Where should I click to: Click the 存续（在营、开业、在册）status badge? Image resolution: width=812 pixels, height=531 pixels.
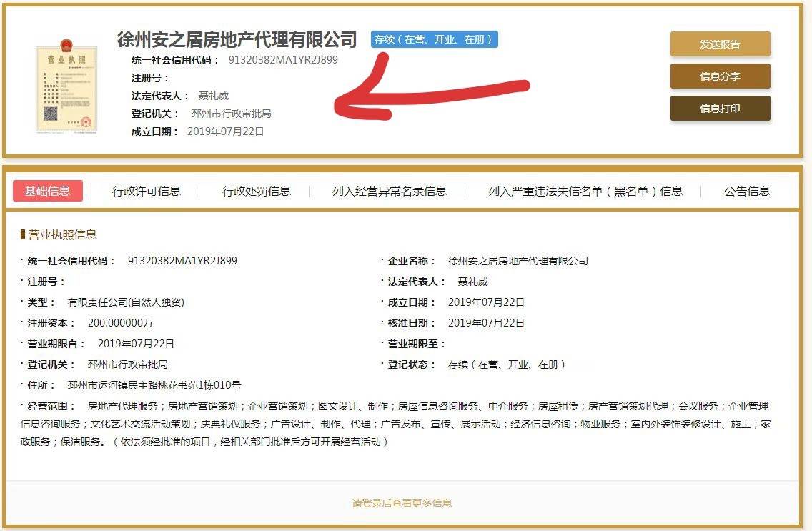pyautogui.click(x=434, y=39)
